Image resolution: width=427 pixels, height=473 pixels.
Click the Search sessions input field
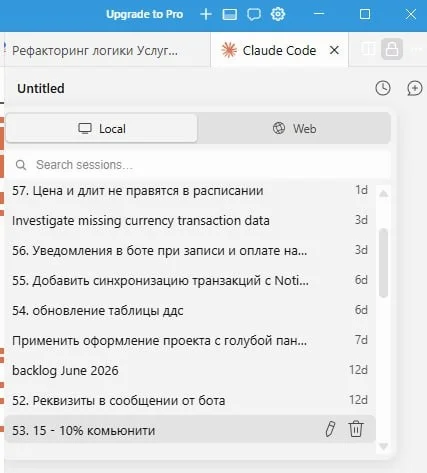(198, 165)
